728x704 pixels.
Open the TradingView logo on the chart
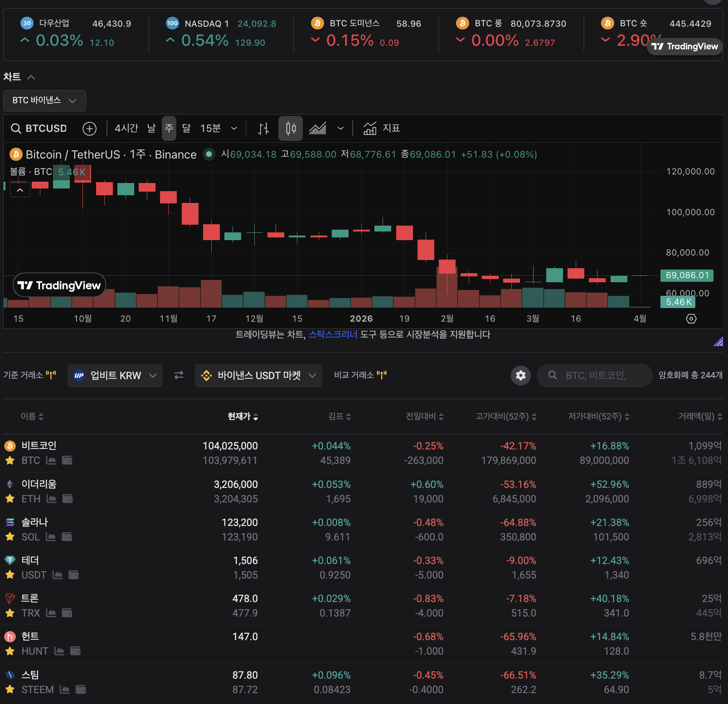59,285
